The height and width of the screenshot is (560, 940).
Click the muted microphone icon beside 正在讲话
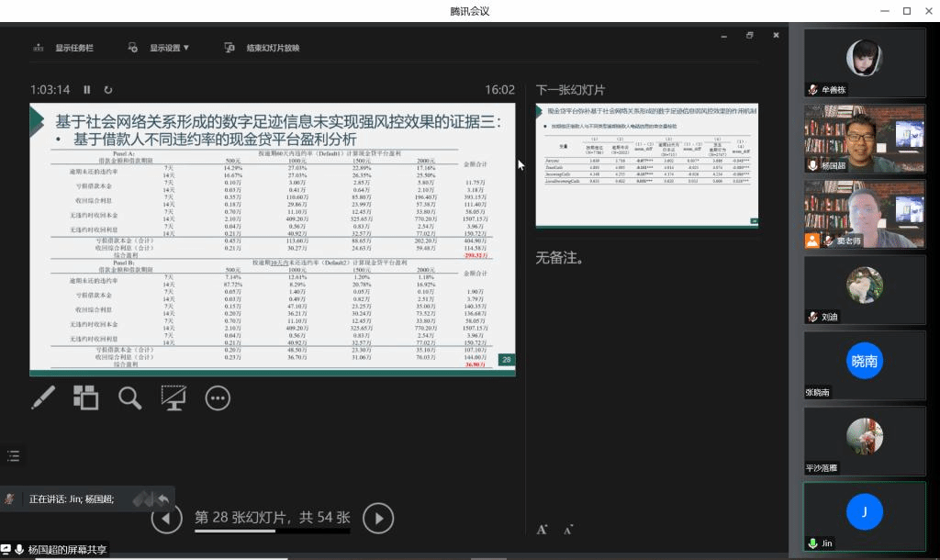(x=10, y=499)
